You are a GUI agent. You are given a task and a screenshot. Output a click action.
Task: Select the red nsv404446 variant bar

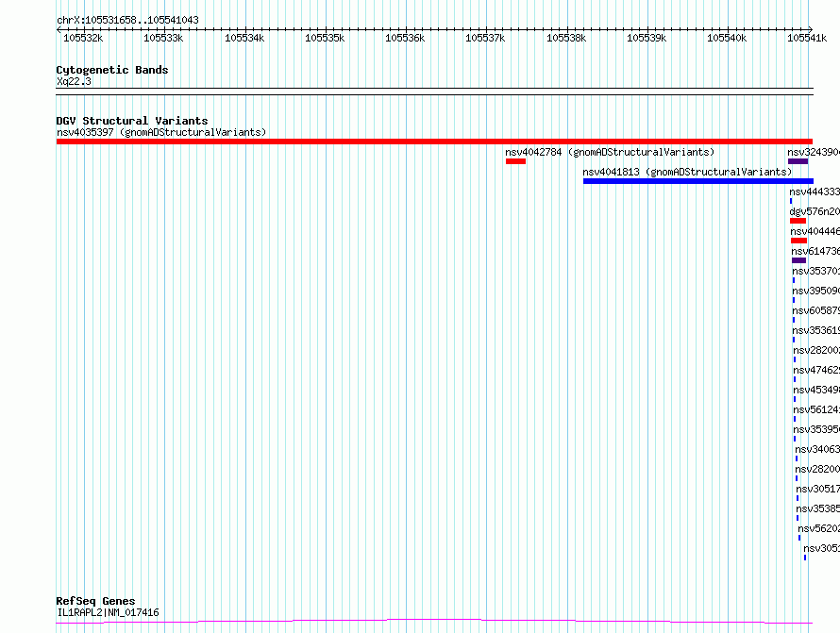pos(798,241)
